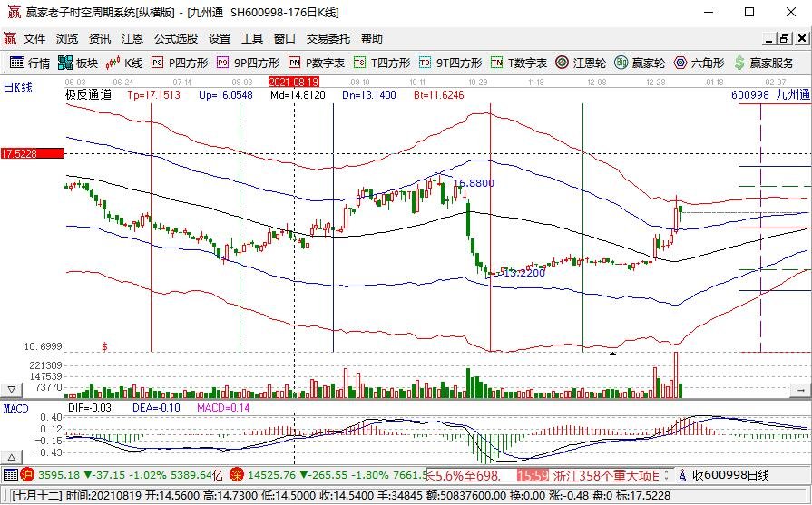Click the DEA=-0.10 readout
812x505 pixels.
coord(156,408)
